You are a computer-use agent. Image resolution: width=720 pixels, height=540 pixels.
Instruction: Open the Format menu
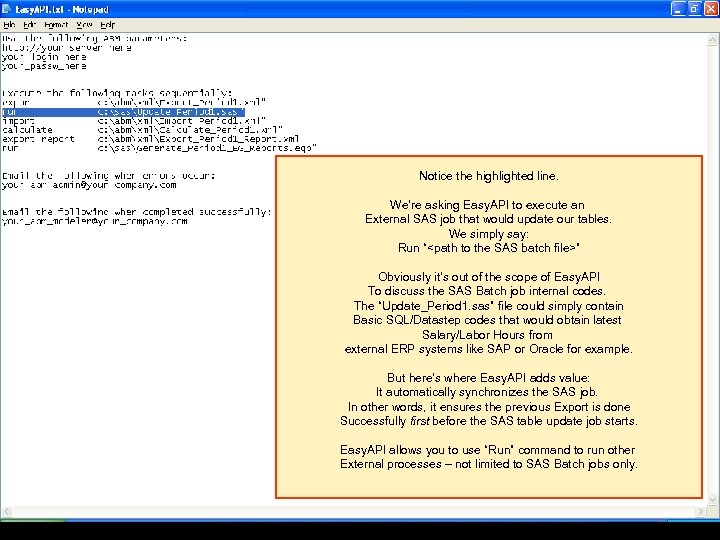pos(56,25)
